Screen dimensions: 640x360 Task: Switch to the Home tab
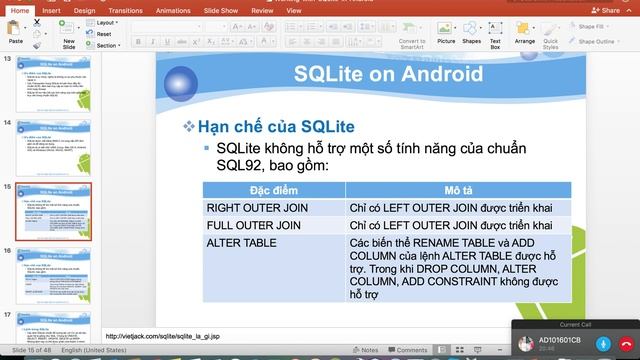pos(20,11)
